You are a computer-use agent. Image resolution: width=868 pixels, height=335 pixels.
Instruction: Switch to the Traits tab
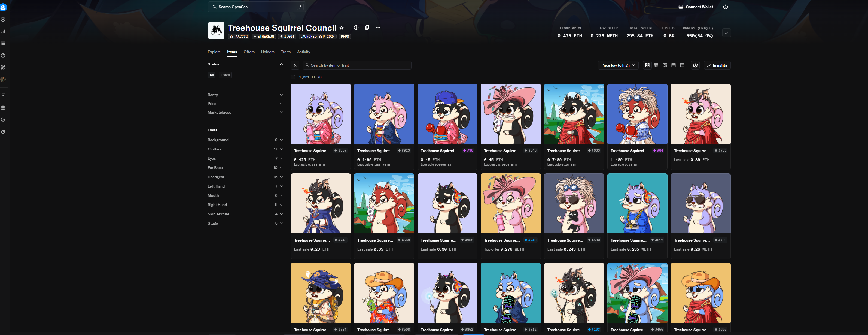point(286,52)
